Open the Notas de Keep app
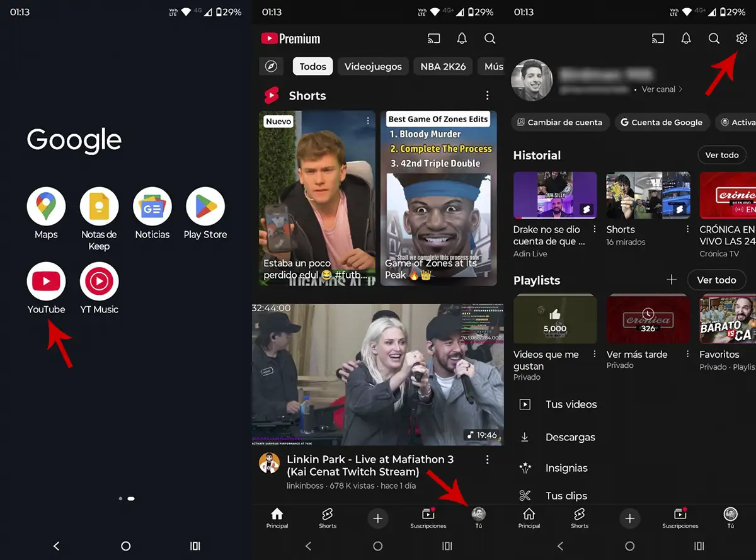The height and width of the screenshot is (560, 756). click(99, 206)
